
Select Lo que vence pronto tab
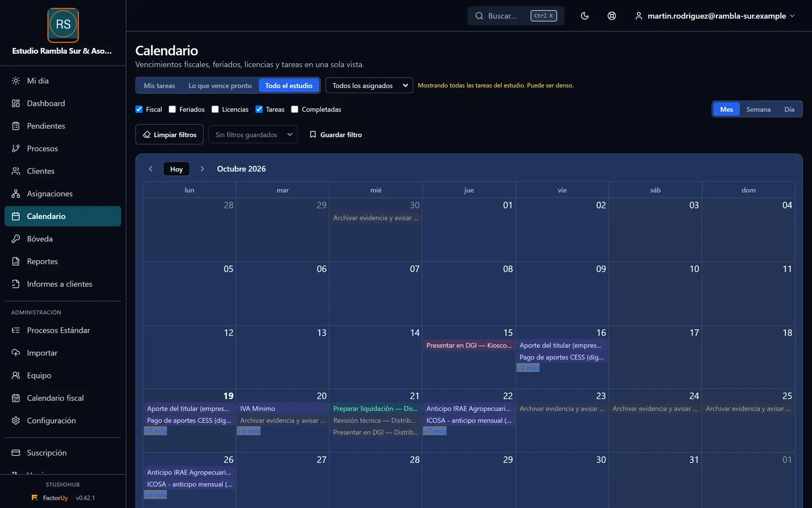(220, 86)
